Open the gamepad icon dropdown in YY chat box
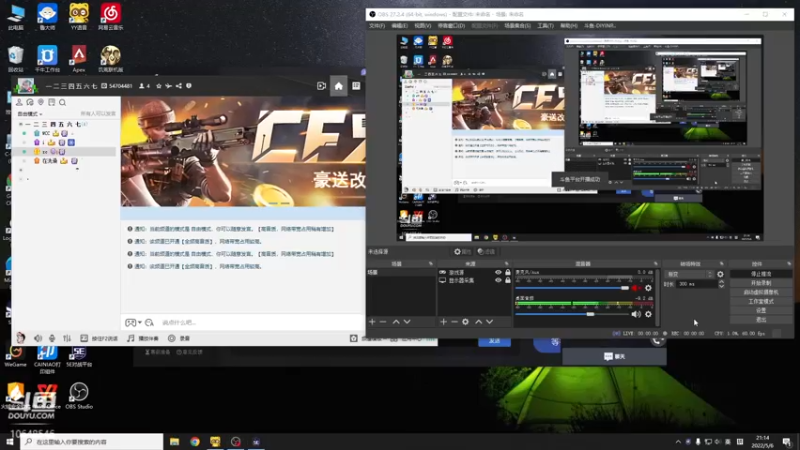 pos(133,322)
